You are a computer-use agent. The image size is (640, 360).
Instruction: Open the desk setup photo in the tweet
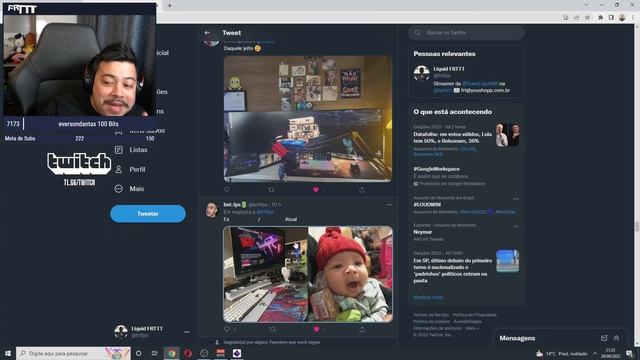tap(308, 119)
